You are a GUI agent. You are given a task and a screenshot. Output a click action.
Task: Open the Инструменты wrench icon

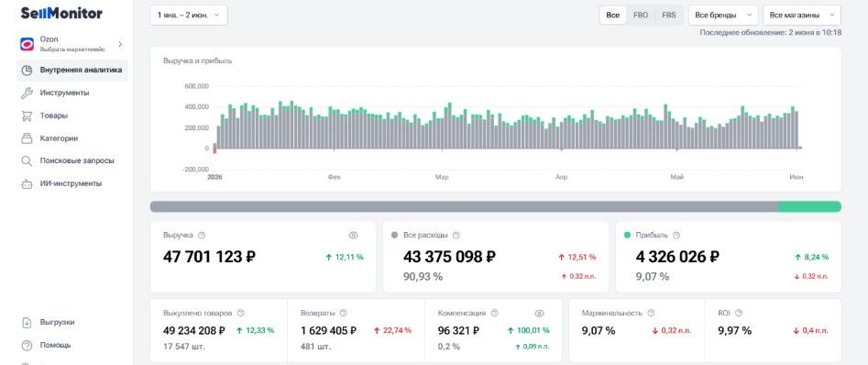pos(27,93)
